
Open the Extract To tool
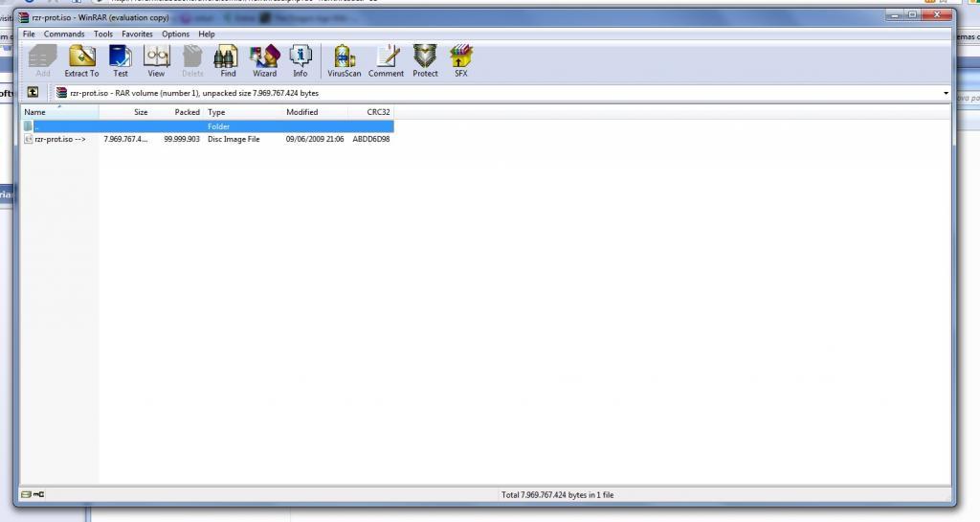pos(81,60)
